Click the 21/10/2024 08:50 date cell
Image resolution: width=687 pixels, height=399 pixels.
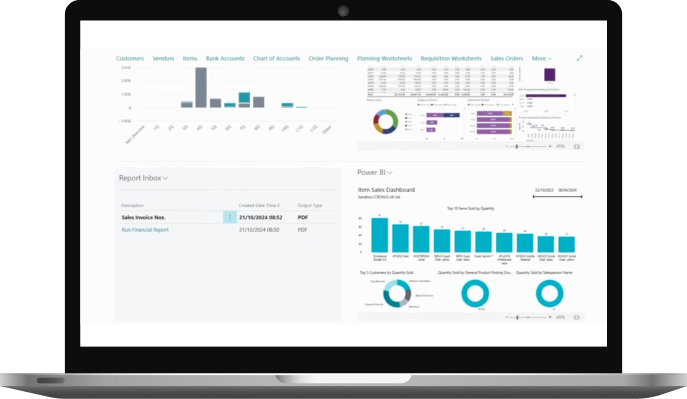coord(259,230)
